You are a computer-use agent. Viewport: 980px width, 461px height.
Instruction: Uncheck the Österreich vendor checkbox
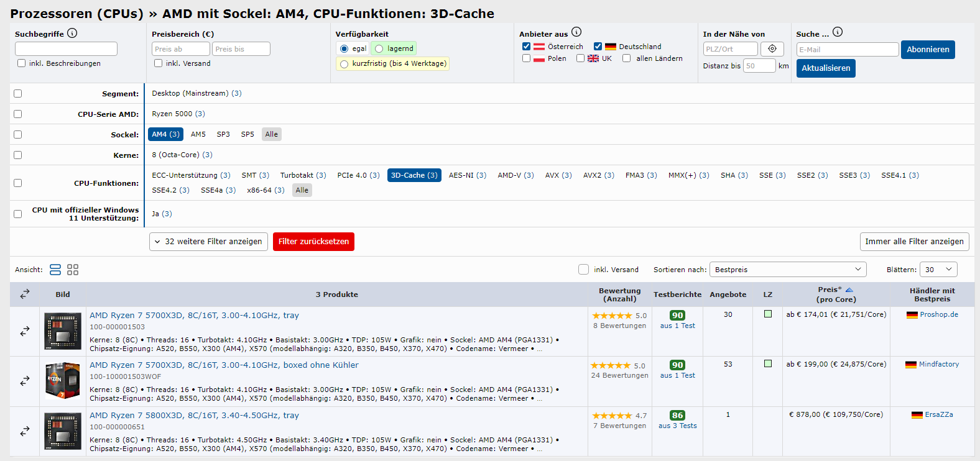tap(527, 47)
